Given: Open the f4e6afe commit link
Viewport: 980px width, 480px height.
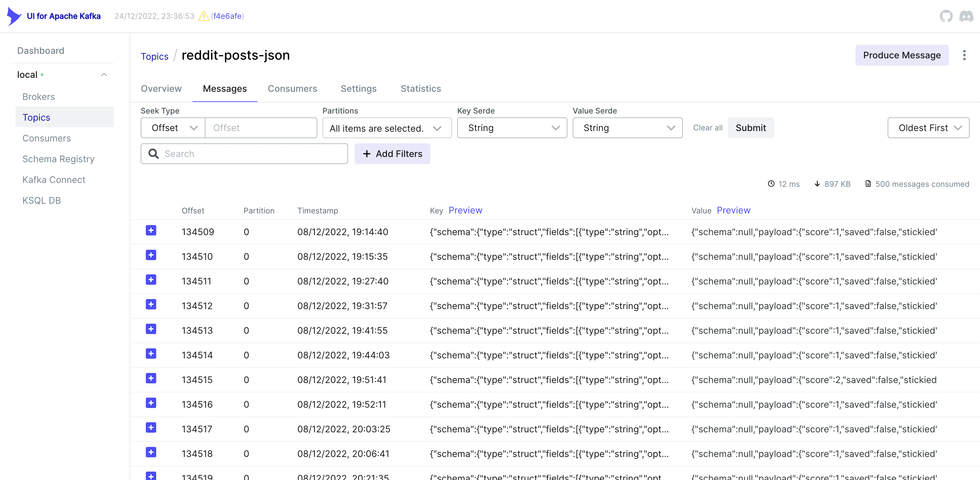Looking at the screenshot, I should [x=227, y=16].
